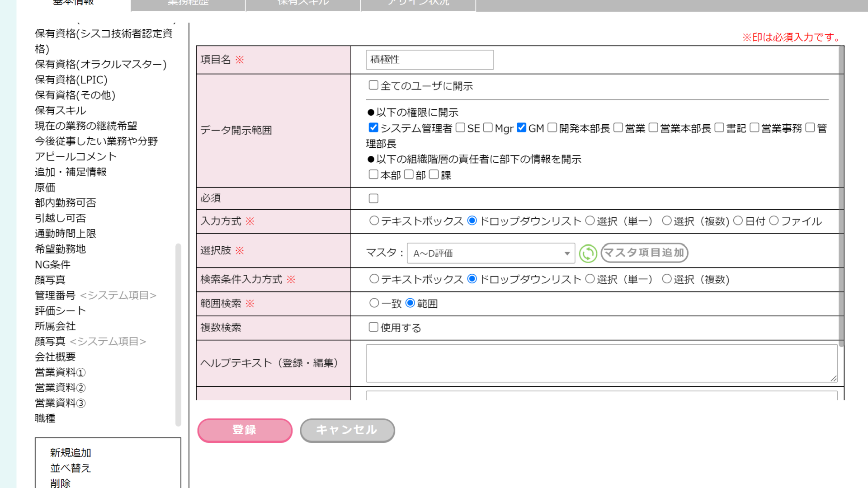Select テキストボックス in 入力方式 row

pos(374,221)
